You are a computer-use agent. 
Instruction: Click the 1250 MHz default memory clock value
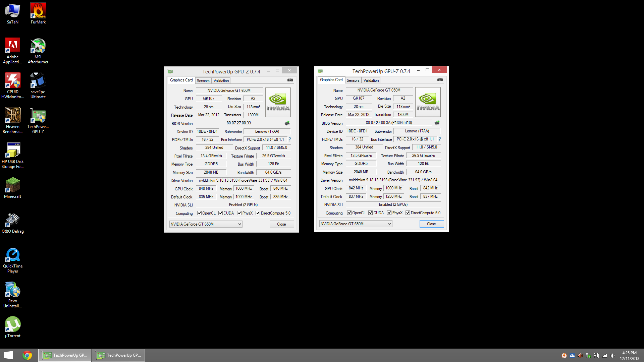[393, 196]
